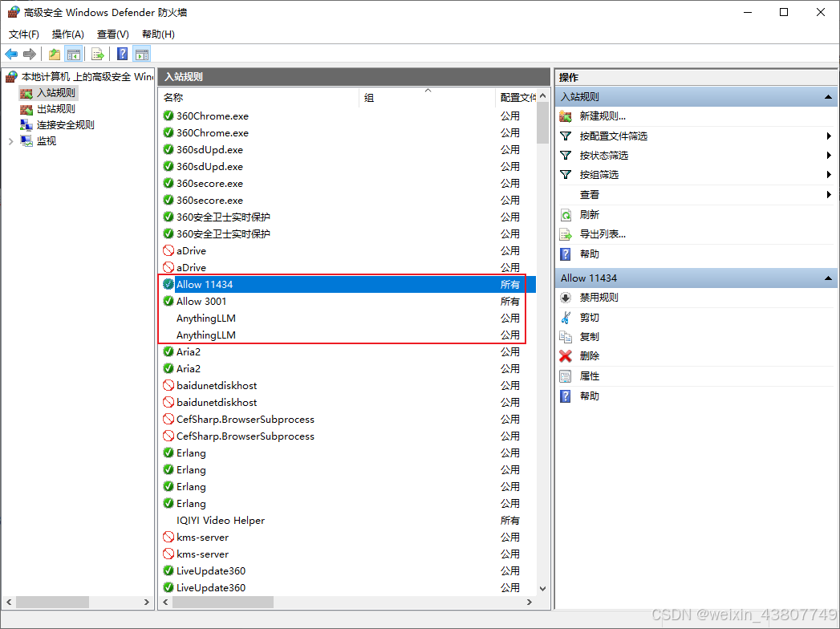Collapse the Allow 11434 actions section arrow
840x629 pixels.
[828, 278]
